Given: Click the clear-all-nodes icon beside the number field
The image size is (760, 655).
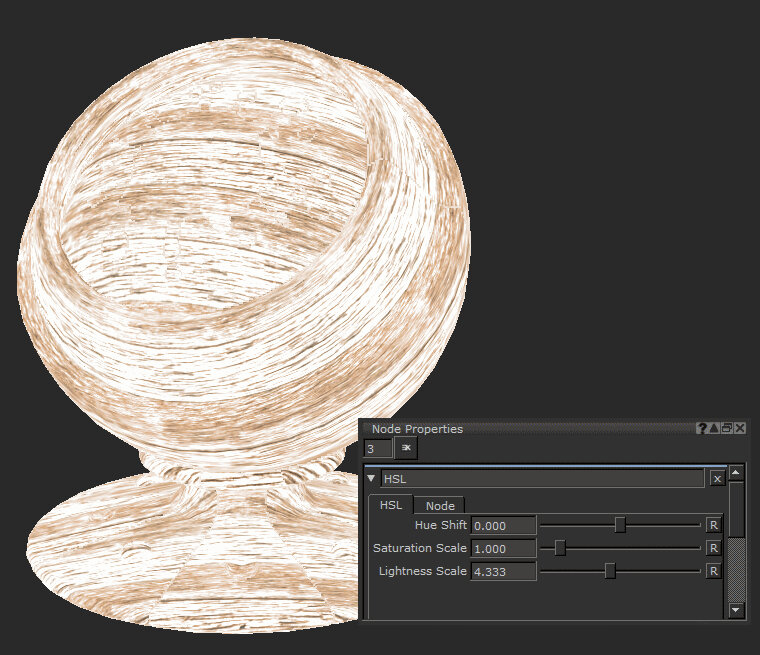Looking at the screenshot, I should pyautogui.click(x=406, y=449).
